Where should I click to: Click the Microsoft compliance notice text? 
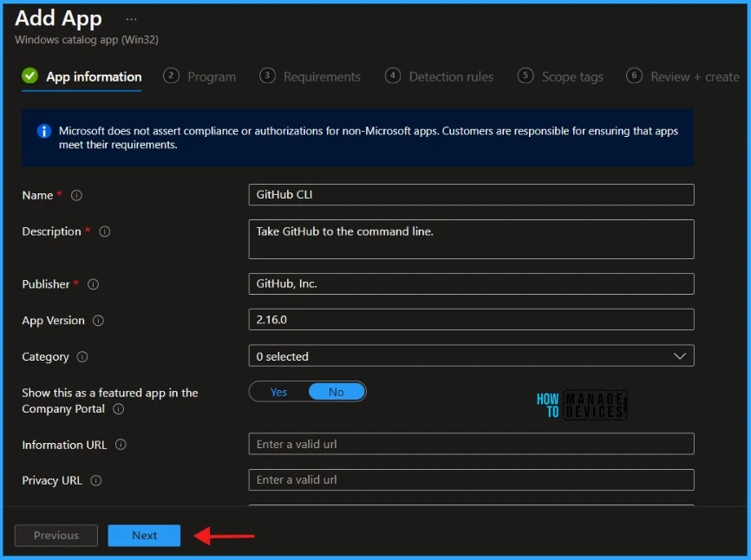(369, 138)
